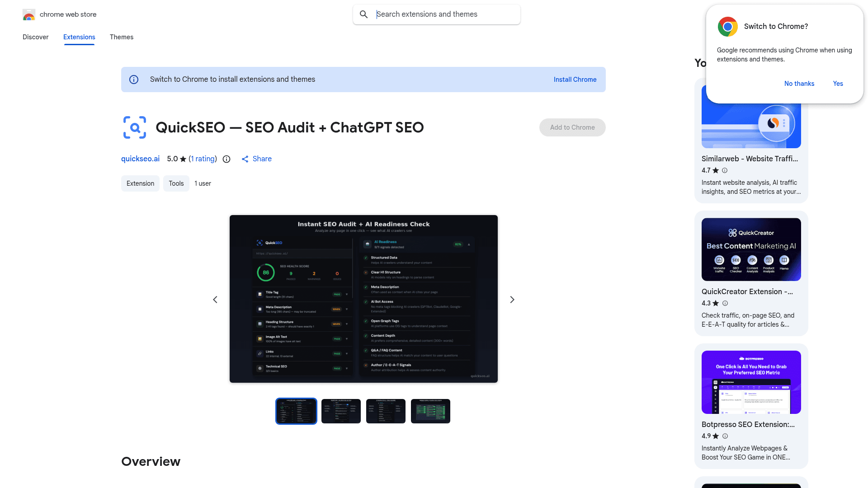Click the chrome web store logo

[x=28, y=14]
